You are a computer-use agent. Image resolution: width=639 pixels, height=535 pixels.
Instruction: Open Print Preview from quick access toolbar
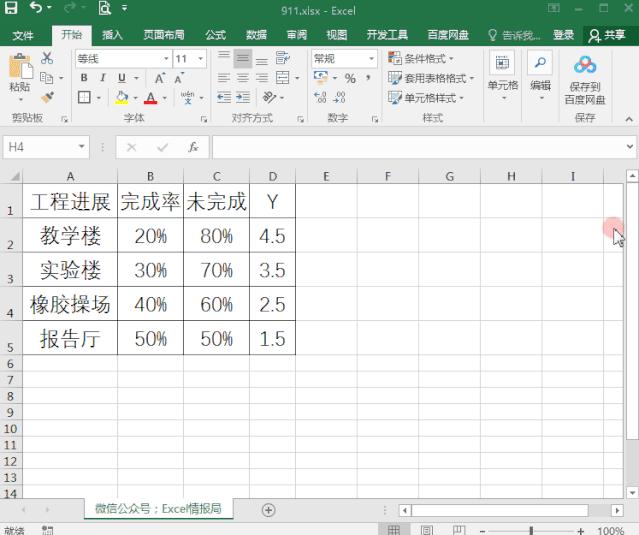coord(105,8)
